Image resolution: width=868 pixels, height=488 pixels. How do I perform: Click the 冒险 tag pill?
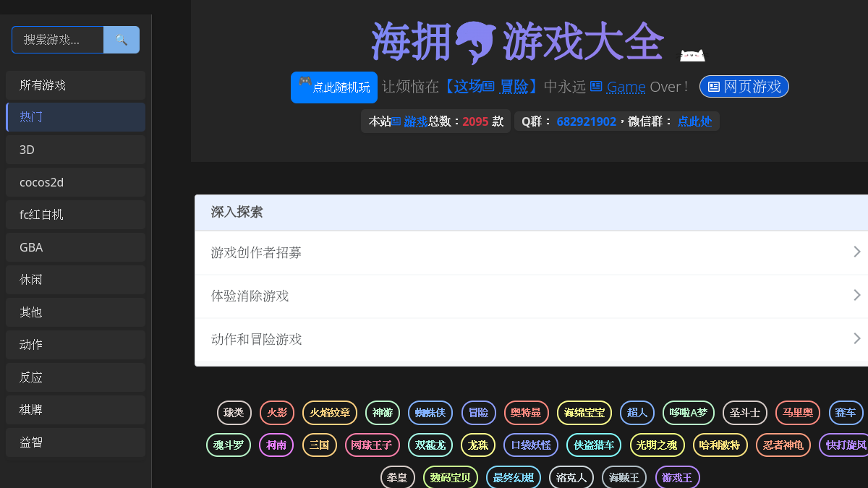[479, 413]
